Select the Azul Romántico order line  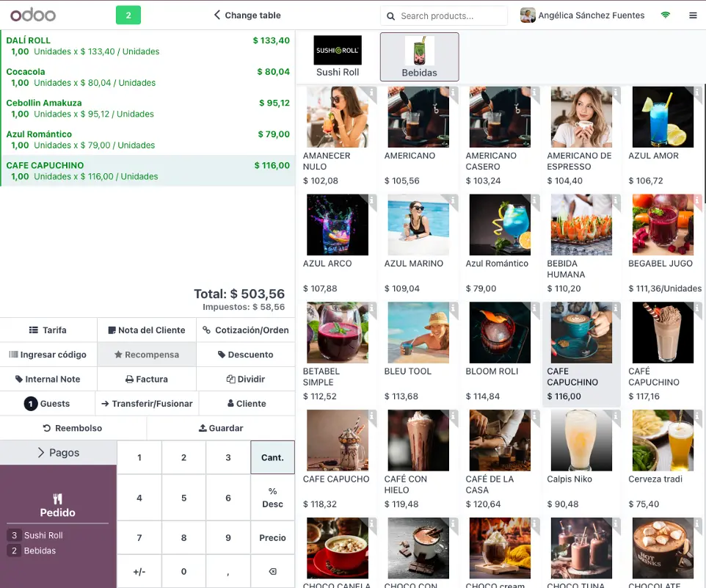(x=148, y=139)
